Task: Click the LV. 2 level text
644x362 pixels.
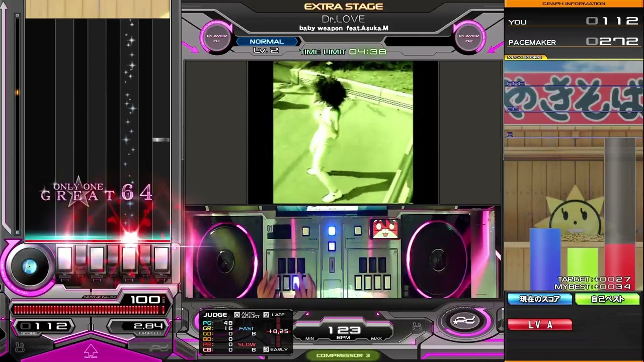Action: pyautogui.click(x=266, y=50)
